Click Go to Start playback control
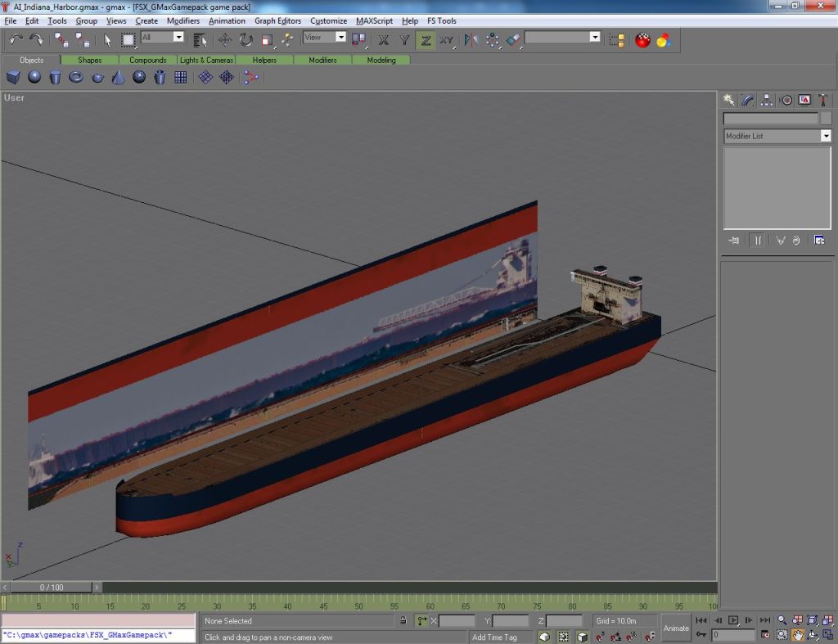 click(701, 620)
